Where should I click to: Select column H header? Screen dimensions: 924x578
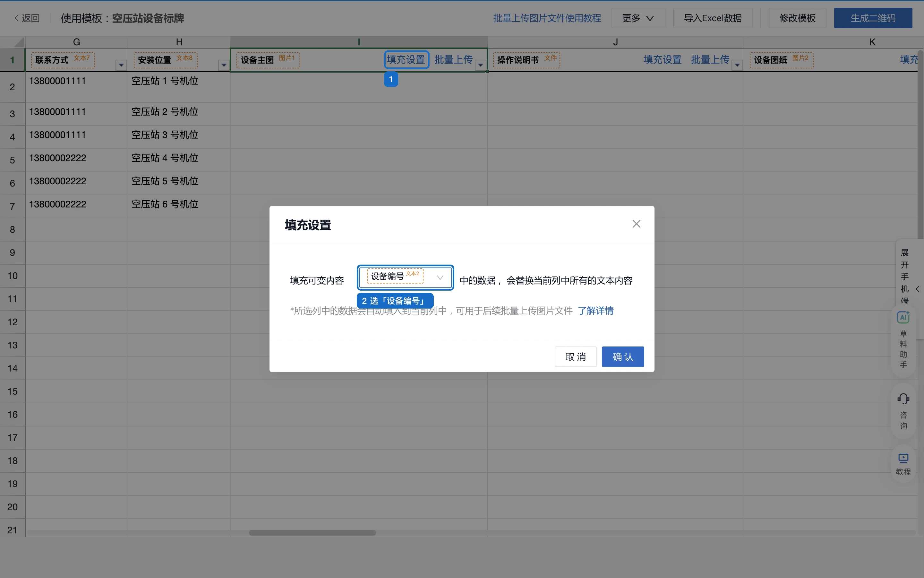(179, 42)
